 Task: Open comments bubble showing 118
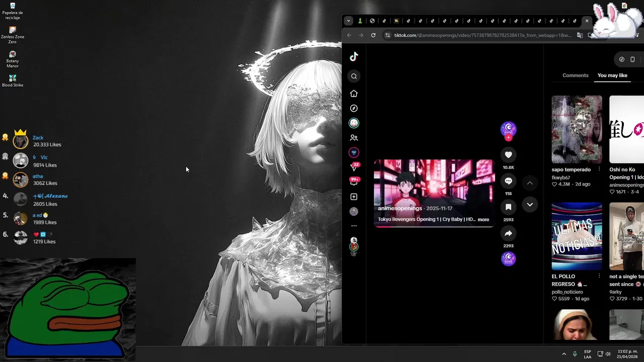[x=508, y=181]
